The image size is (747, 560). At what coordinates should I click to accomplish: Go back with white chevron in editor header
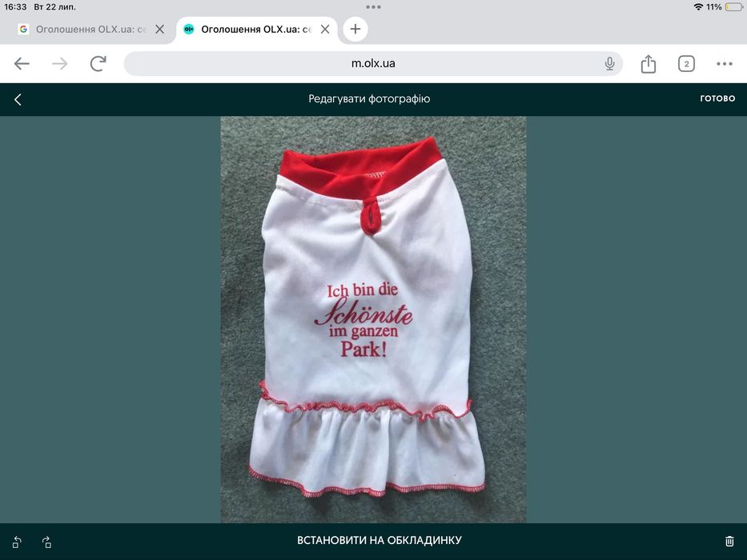tap(18, 99)
